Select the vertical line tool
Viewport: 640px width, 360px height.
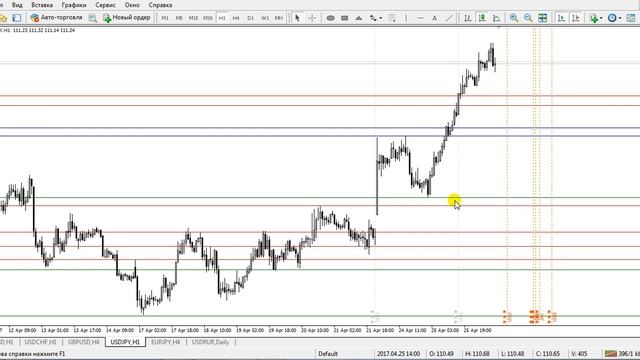click(x=406, y=18)
